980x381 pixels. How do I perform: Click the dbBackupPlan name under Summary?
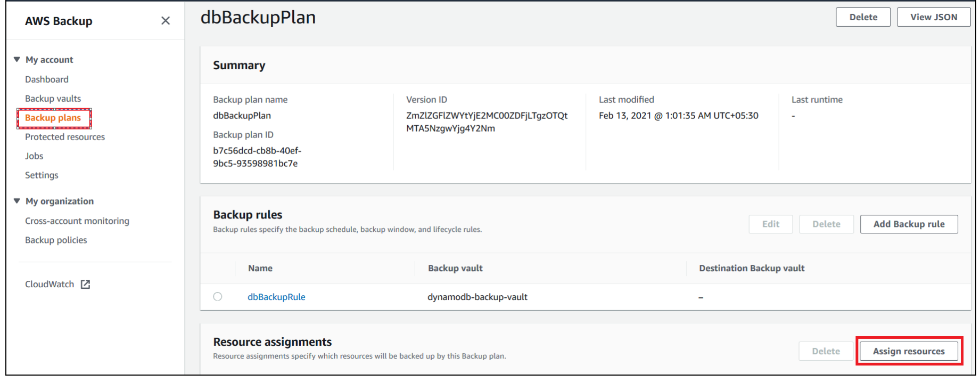tap(242, 116)
